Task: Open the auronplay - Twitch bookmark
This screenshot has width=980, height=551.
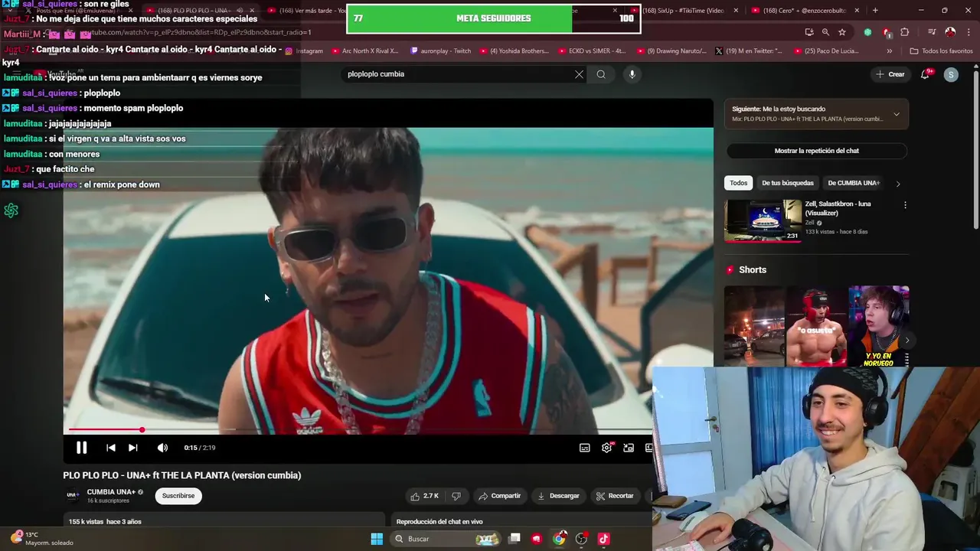Action: (x=440, y=51)
